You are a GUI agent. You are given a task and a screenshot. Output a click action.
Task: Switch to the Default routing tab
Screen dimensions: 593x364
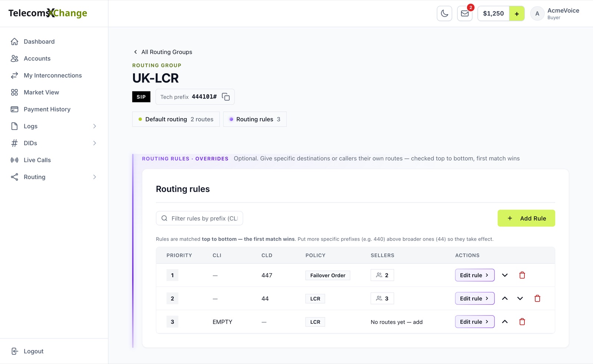tap(176, 119)
